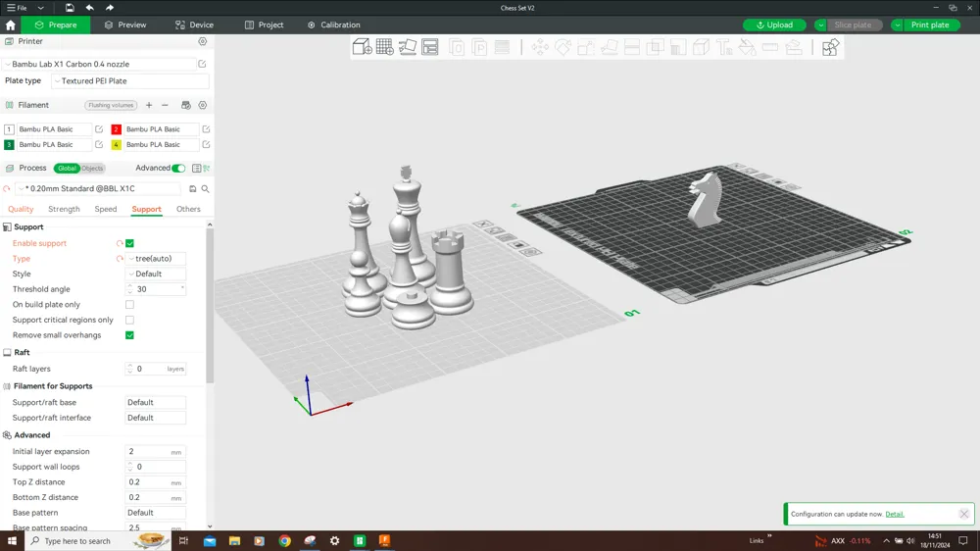Screen dimensions: 980x551
Task: Open the Base pattern dropdown
Action: pyautogui.click(x=156, y=512)
